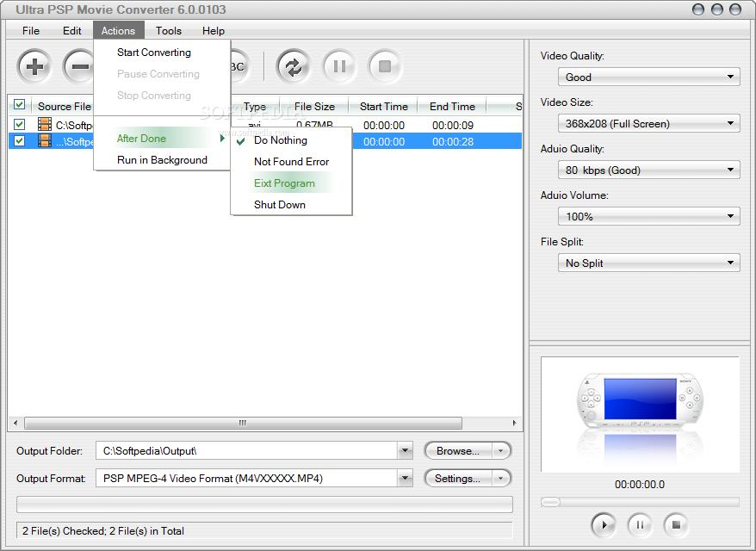
Task: Click the 00:00:28 end time cell
Action: [x=453, y=142]
